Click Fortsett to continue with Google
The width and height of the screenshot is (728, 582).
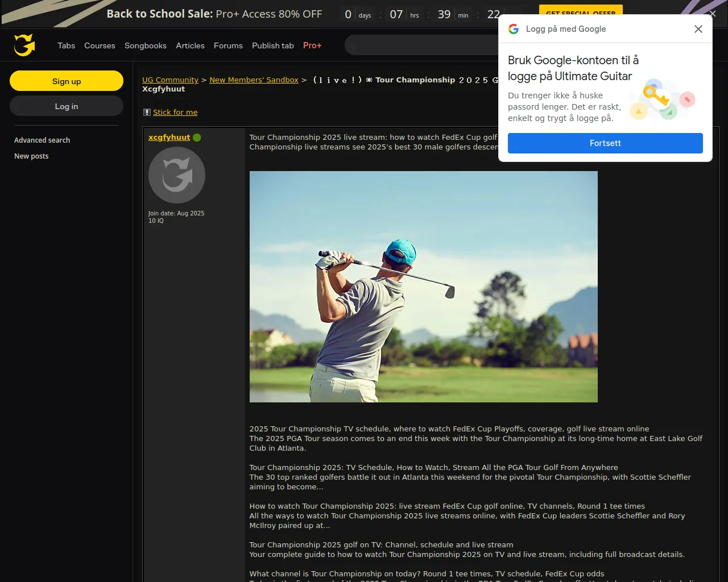click(x=605, y=143)
